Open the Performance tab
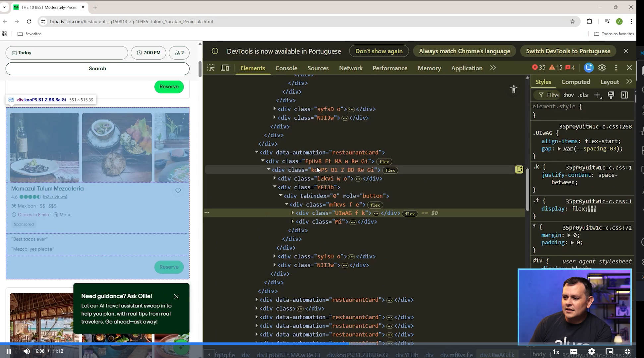This screenshot has height=358, width=644. click(390, 68)
